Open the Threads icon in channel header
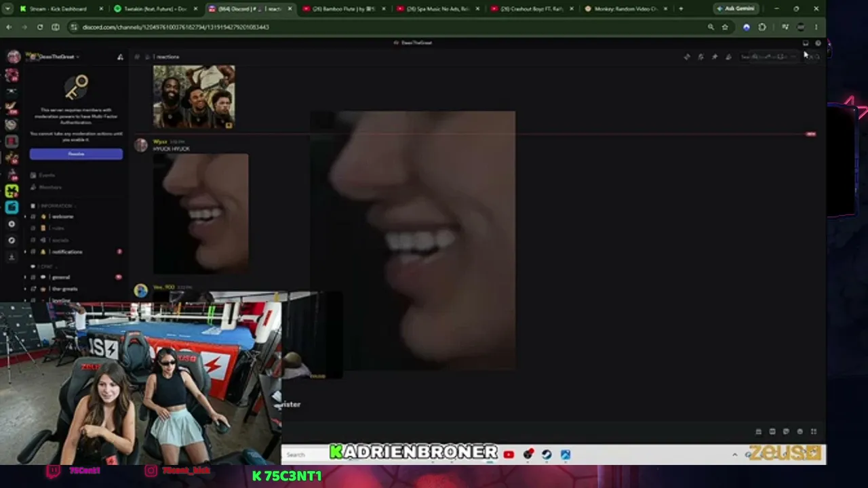The image size is (868, 488). 687,57
